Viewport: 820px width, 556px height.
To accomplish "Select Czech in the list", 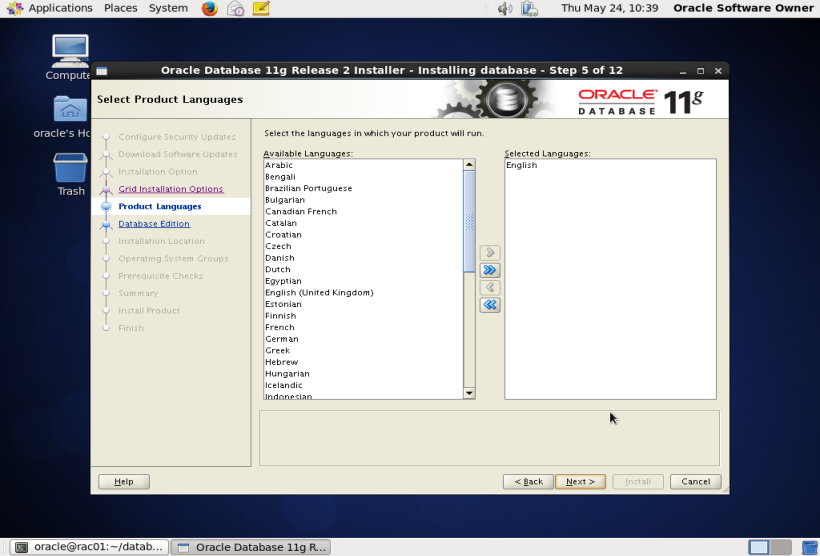I will (363, 246).
